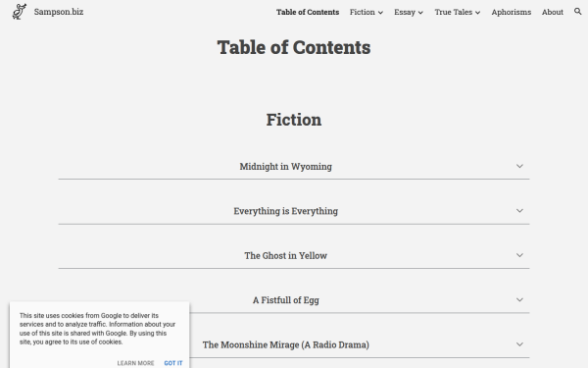Image resolution: width=588 pixels, height=368 pixels.
Task: Open Midnight in Wyoming story title
Action: (286, 167)
